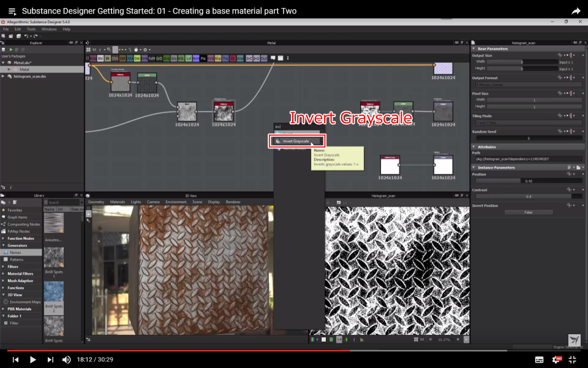
Task: Expand Material Filters category
Action: [4, 274]
